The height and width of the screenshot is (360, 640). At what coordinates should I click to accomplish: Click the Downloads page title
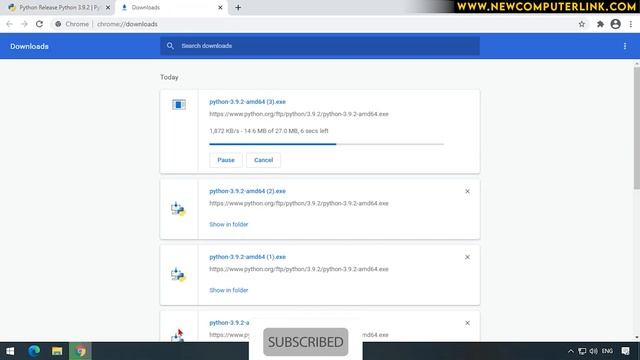tap(29, 47)
